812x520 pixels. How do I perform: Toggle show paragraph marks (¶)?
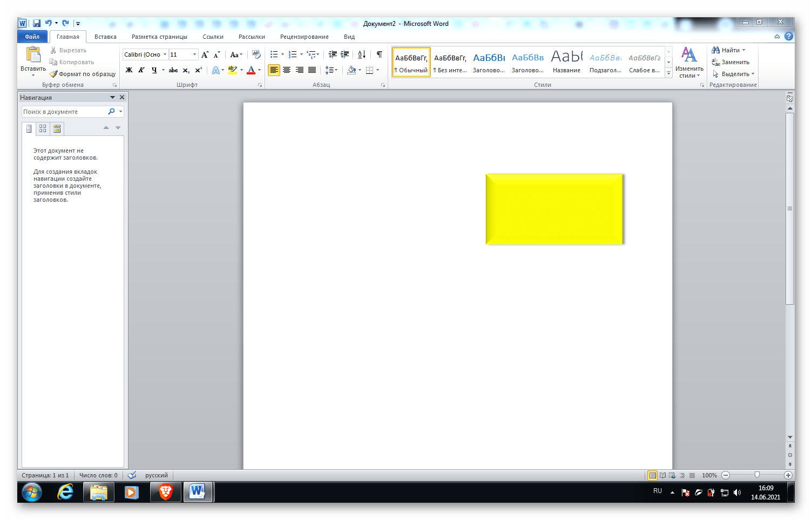(x=380, y=54)
